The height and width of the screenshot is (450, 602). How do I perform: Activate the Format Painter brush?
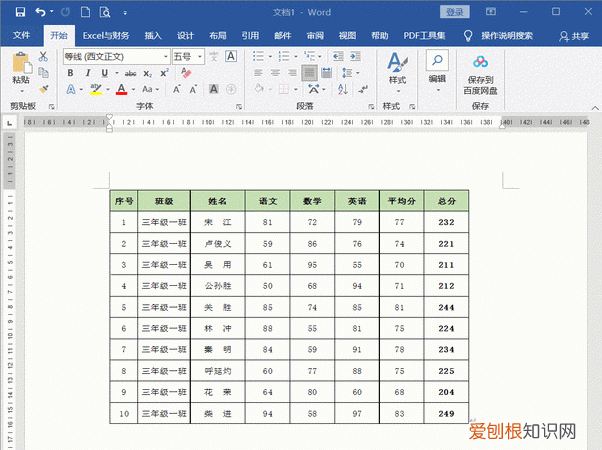point(43,89)
